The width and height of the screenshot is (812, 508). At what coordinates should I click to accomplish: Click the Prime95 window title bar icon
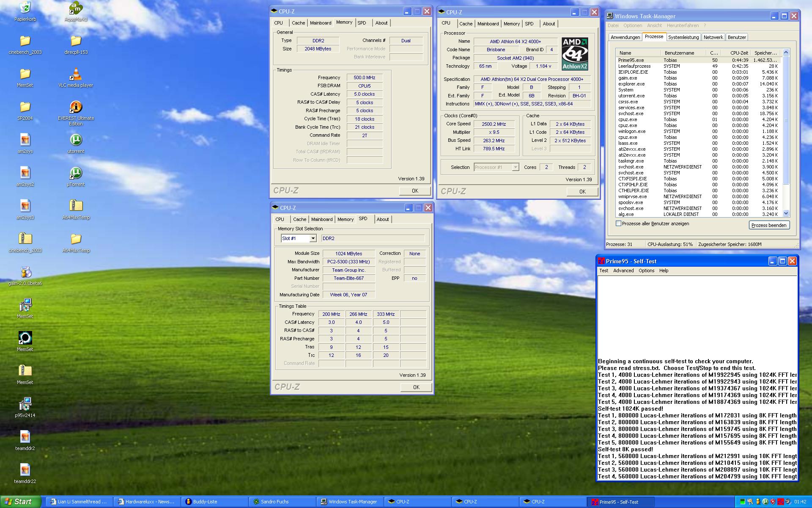(x=601, y=261)
